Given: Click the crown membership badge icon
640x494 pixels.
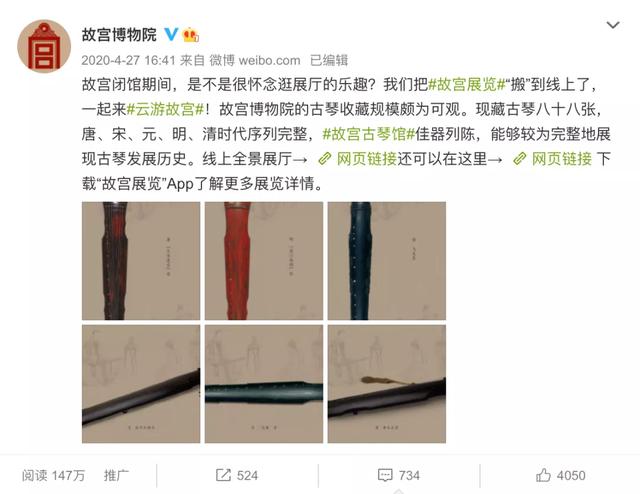Looking at the screenshot, I should click(x=191, y=35).
